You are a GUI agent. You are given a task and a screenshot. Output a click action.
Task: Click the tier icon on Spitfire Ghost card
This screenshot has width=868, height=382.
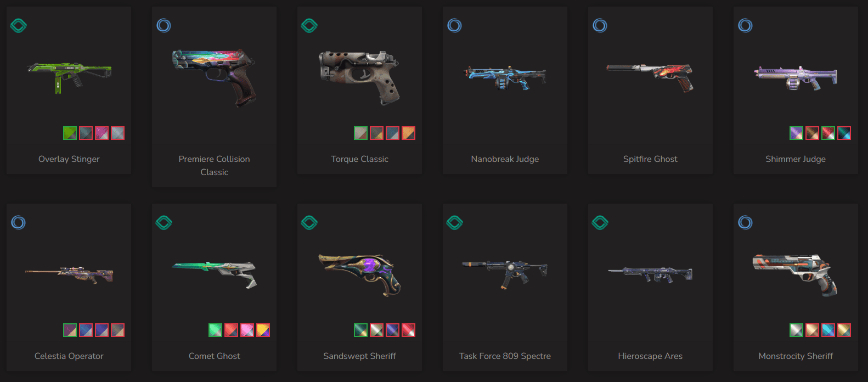(x=600, y=25)
